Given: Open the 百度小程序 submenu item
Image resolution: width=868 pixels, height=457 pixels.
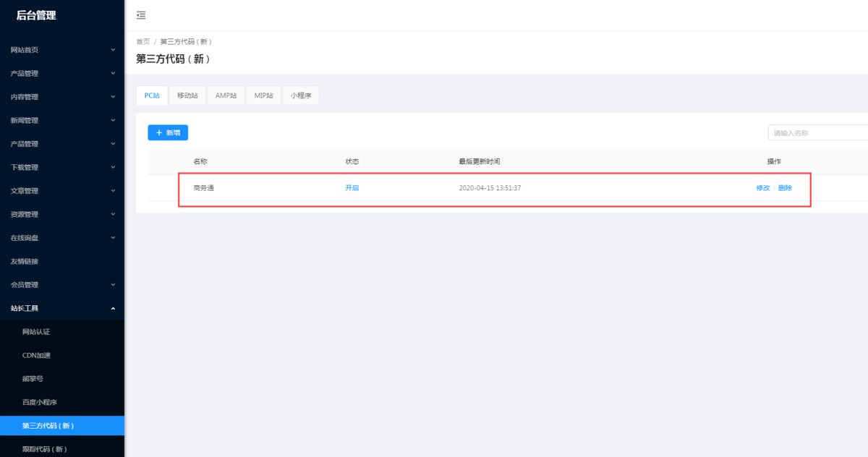Looking at the screenshot, I should pyautogui.click(x=39, y=402).
